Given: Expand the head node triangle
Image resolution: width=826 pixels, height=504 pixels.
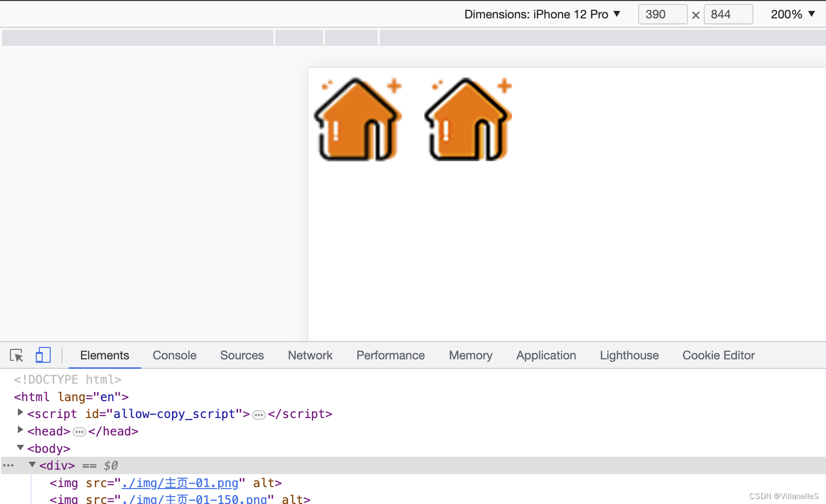Looking at the screenshot, I should [x=20, y=430].
